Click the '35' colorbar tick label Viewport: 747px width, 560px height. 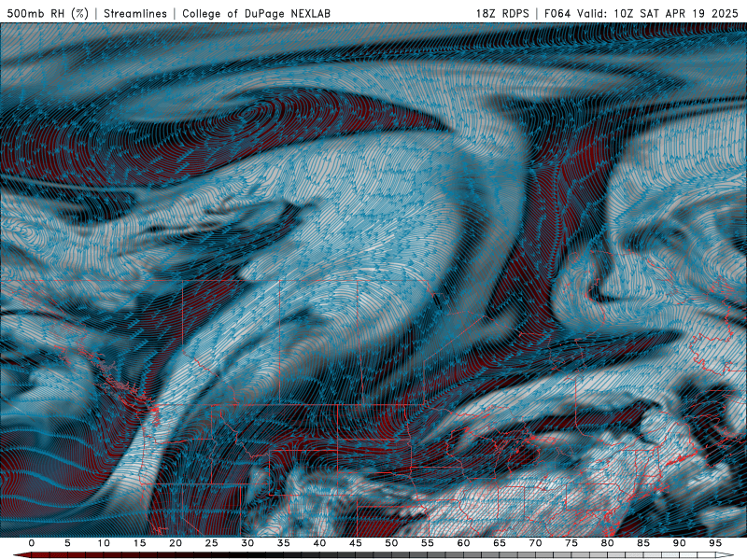click(x=284, y=543)
